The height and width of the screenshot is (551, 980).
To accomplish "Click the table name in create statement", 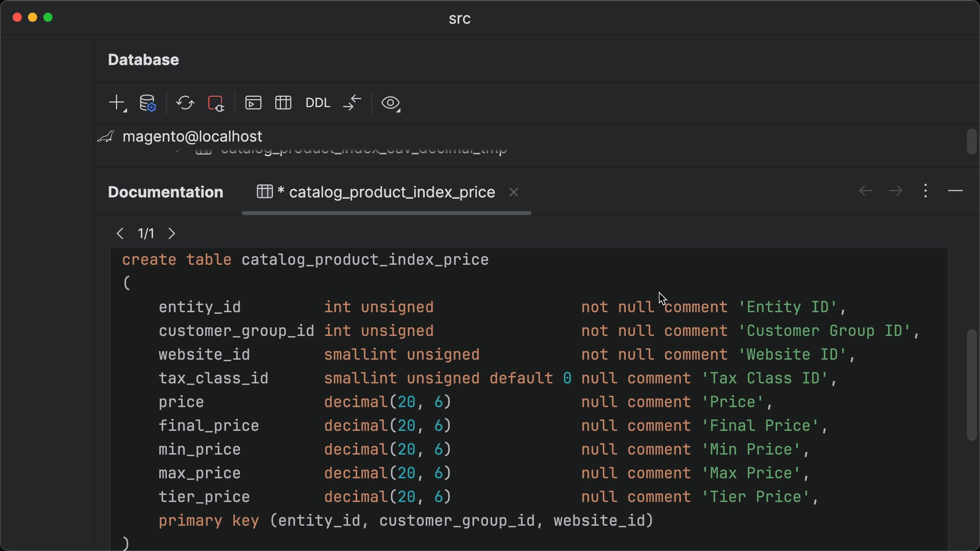I will pos(365,260).
